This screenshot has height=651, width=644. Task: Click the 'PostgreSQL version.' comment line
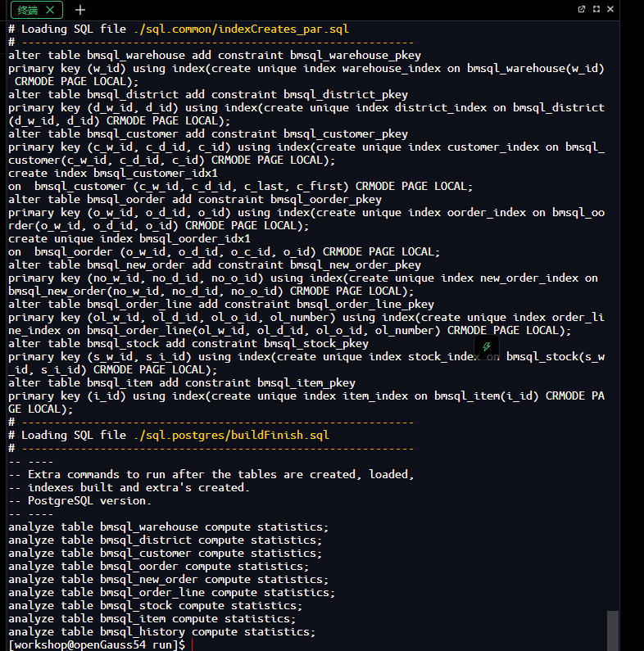coord(80,500)
